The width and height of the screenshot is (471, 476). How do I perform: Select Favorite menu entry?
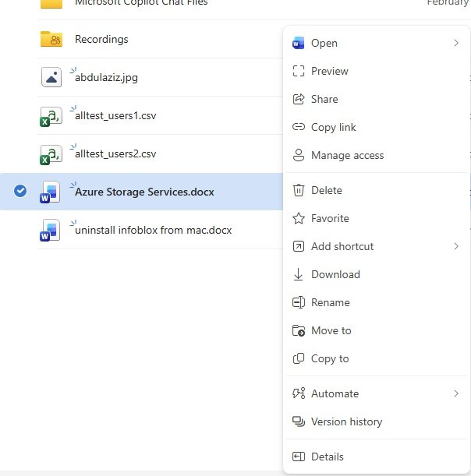pos(376,218)
